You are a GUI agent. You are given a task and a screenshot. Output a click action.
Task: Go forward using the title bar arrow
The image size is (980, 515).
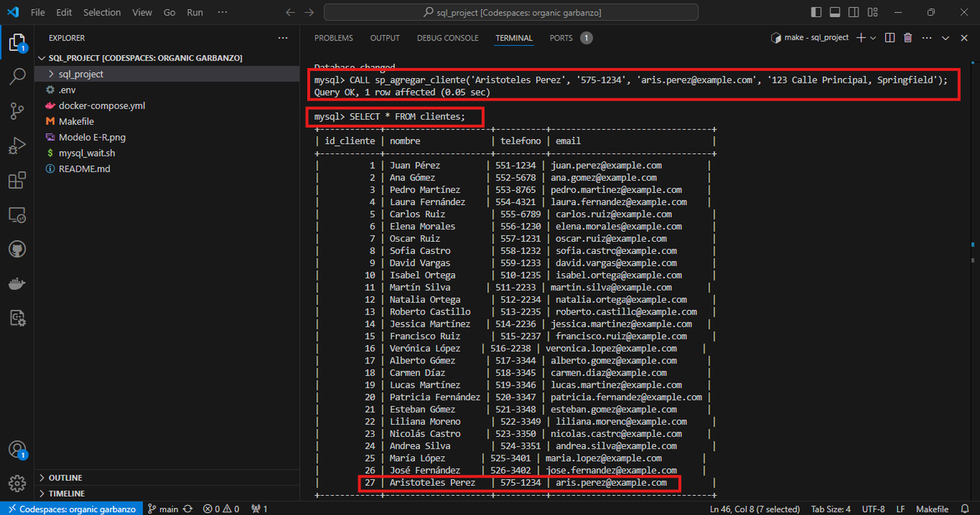[x=309, y=12]
